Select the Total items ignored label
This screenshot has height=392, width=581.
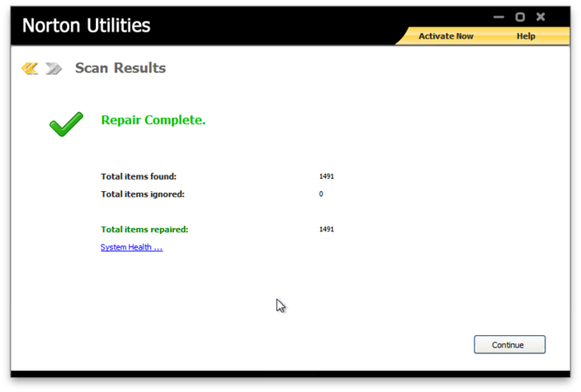coord(142,195)
